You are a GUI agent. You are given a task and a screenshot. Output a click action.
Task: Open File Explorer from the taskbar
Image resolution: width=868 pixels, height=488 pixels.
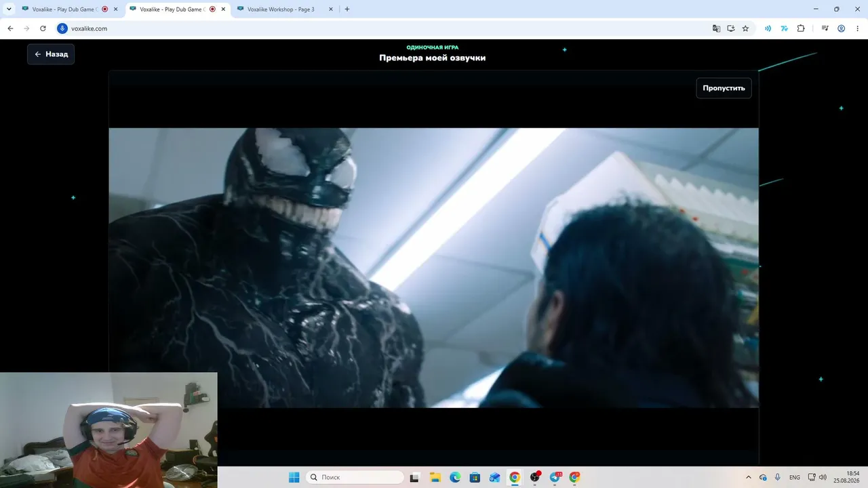click(x=436, y=477)
